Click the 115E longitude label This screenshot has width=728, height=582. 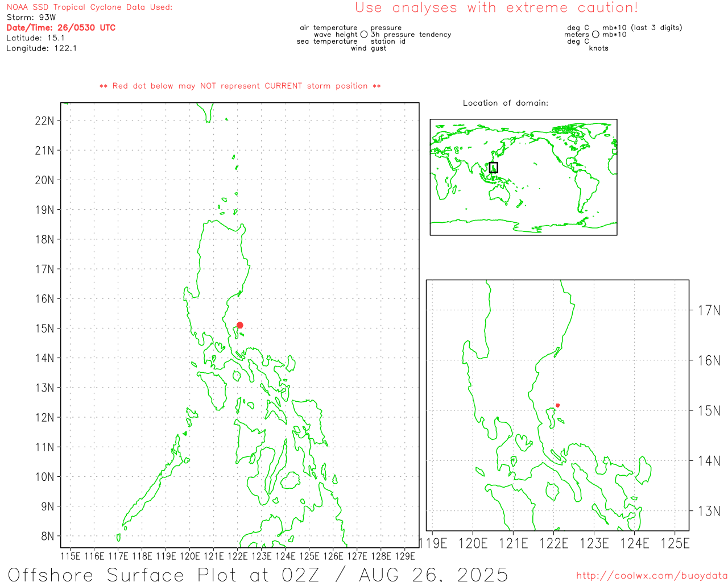(x=70, y=556)
